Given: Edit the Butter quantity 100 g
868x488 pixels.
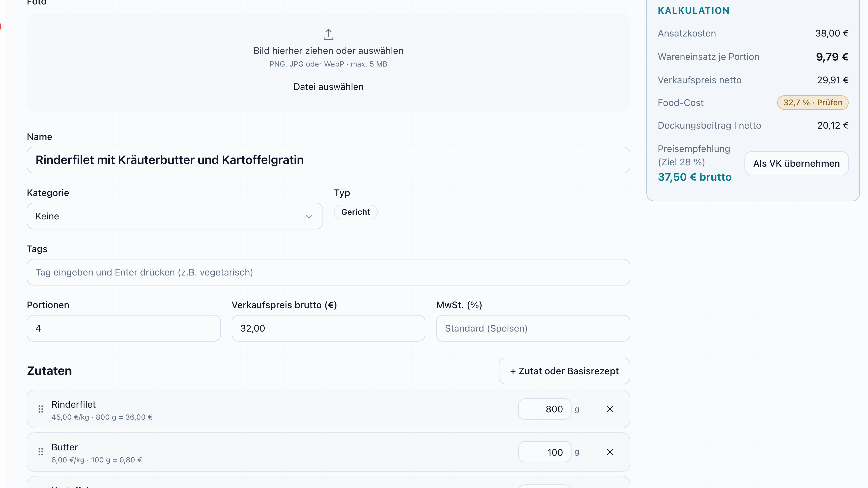Looking at the screenshot, I should pos(545,452).
